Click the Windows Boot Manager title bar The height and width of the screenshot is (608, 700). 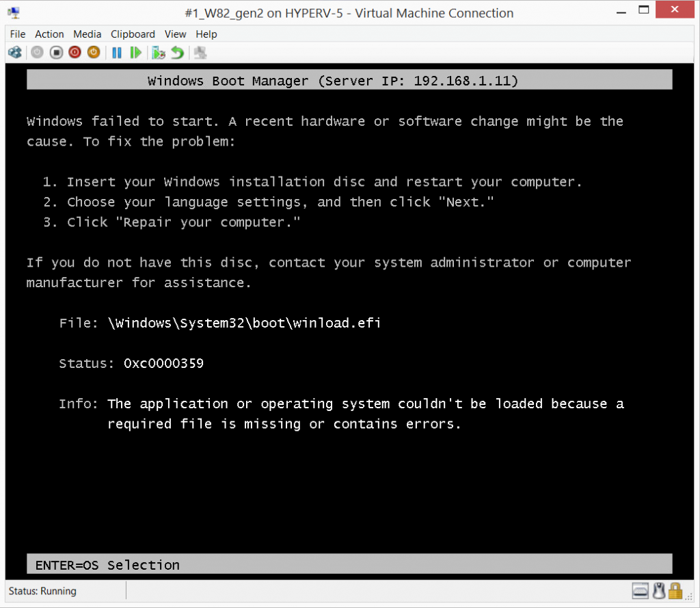[349, 80]
